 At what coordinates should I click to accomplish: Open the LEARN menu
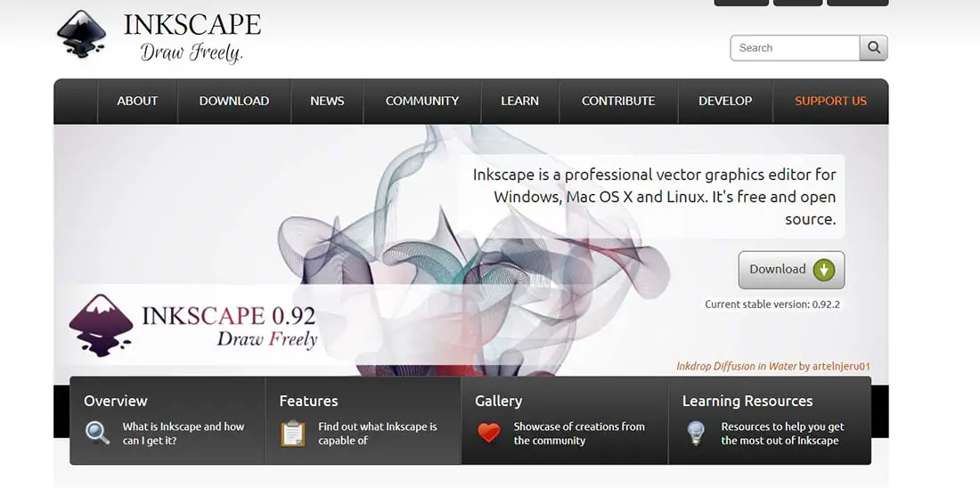[520, 102]
